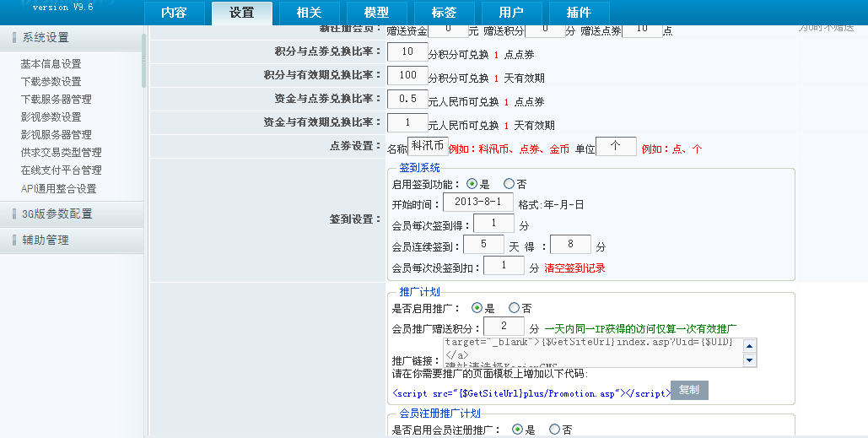Open API通用整合设置 in sidebar
Viewport: 868px width, 438px height.
[59, 189]
